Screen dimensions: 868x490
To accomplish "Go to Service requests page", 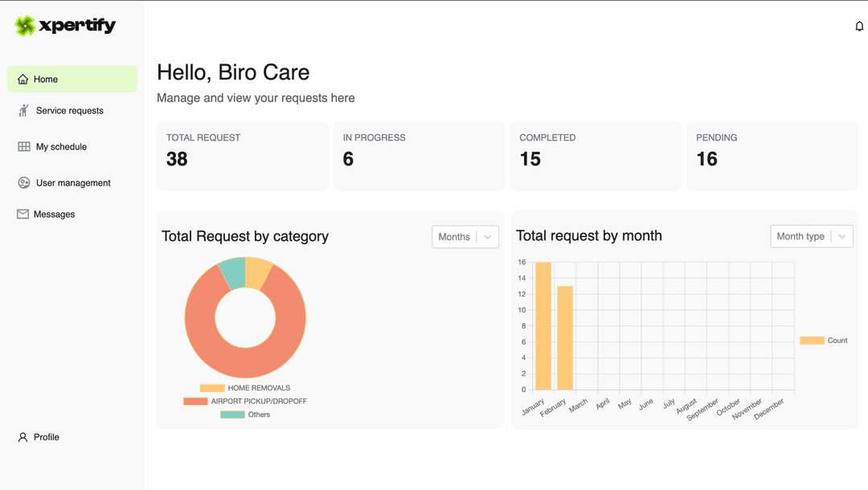I will coord(70,111).
